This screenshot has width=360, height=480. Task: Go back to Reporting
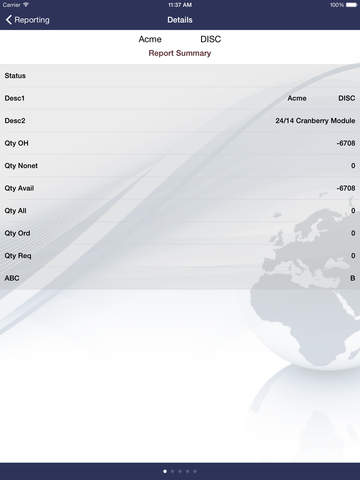coord(27,20)
